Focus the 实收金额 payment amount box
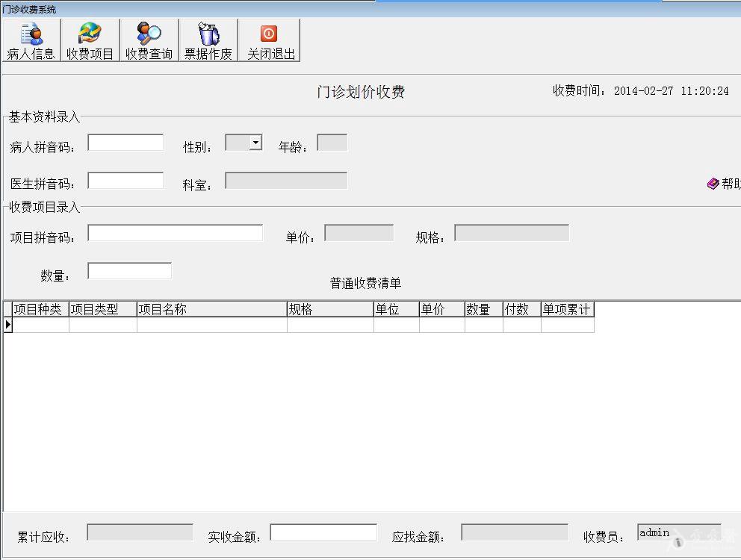741x560 pixels. coord(323,532)
